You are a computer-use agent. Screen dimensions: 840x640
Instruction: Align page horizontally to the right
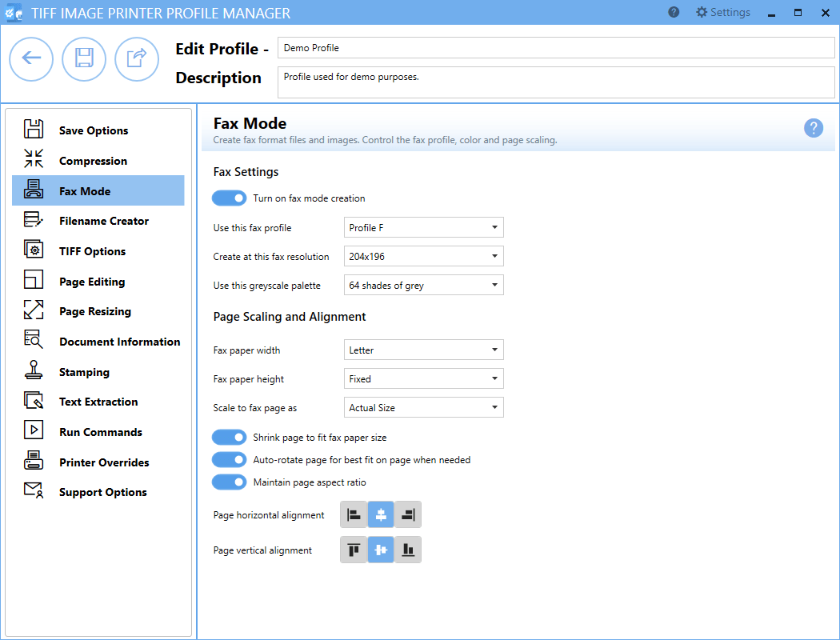pos(408,515)
